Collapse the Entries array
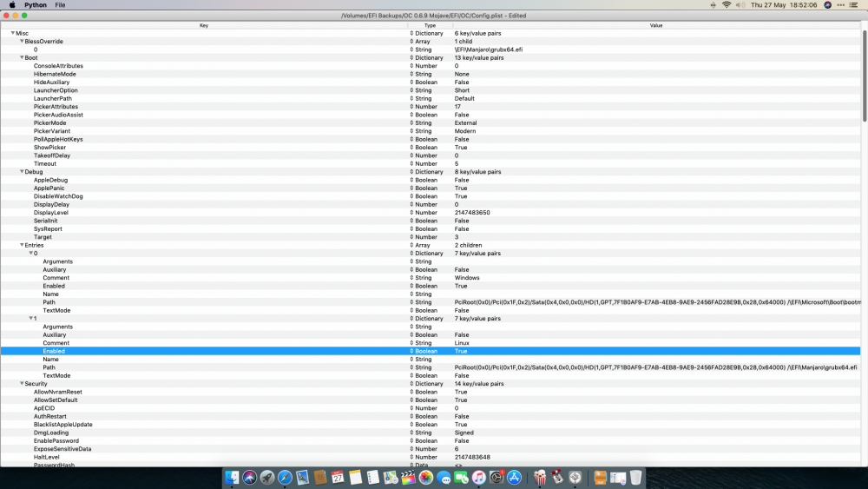Image resolution: width=868 pixels, height=489 pixels. (22, 245)
